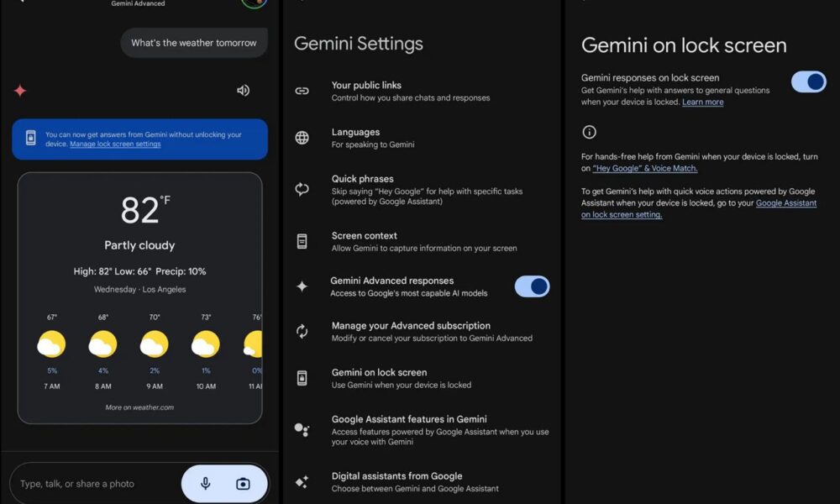The height and width of the screenshot is (504, 840).
Task: Click the sparkles icon beside Digital assistants from Google
Action: coord(302,481)
